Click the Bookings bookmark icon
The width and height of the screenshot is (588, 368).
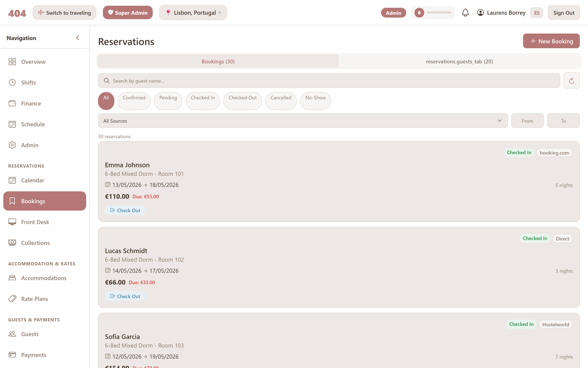(12, 201)
